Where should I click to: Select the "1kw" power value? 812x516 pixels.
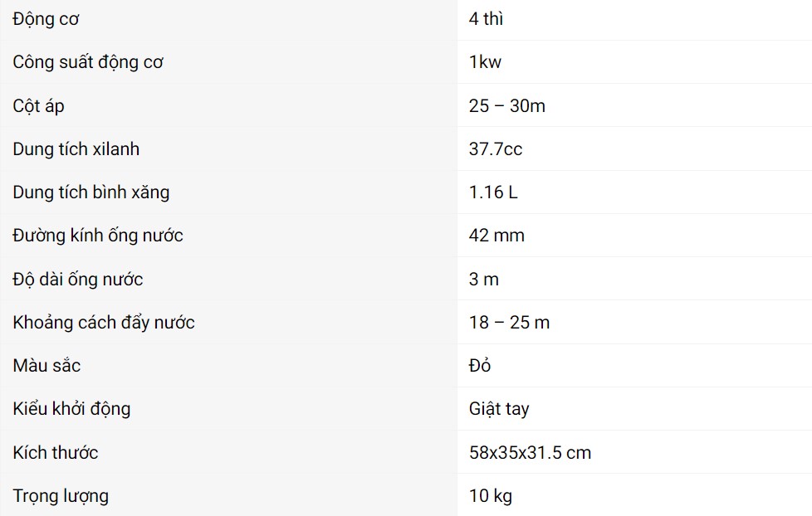[485, 62]
